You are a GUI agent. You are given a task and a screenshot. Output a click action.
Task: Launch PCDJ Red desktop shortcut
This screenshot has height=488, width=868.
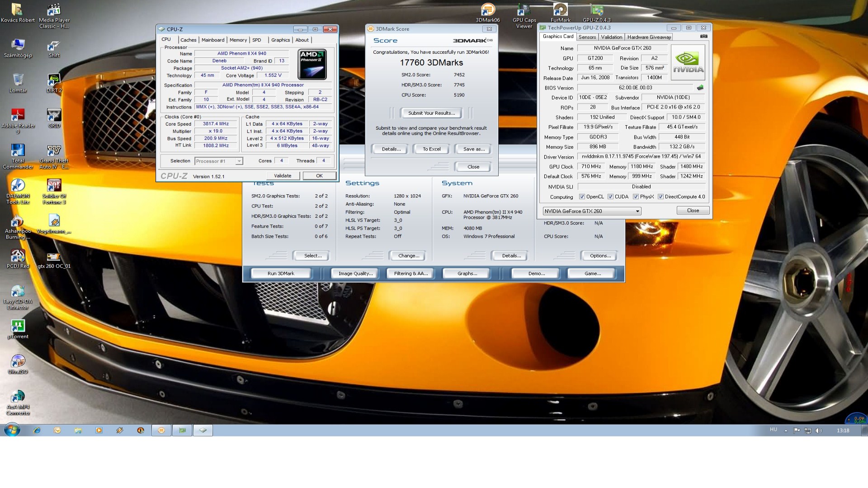coord(18,259)
